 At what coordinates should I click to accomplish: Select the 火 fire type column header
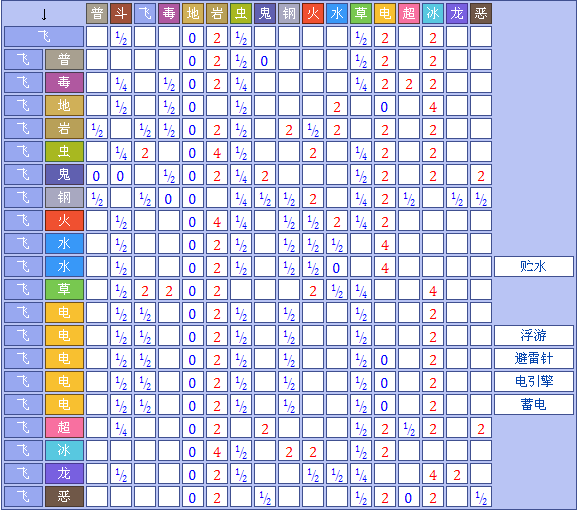point(313,14)
